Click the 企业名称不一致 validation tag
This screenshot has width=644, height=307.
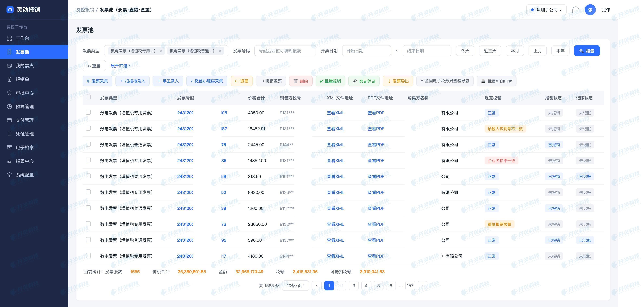(501, 161)
